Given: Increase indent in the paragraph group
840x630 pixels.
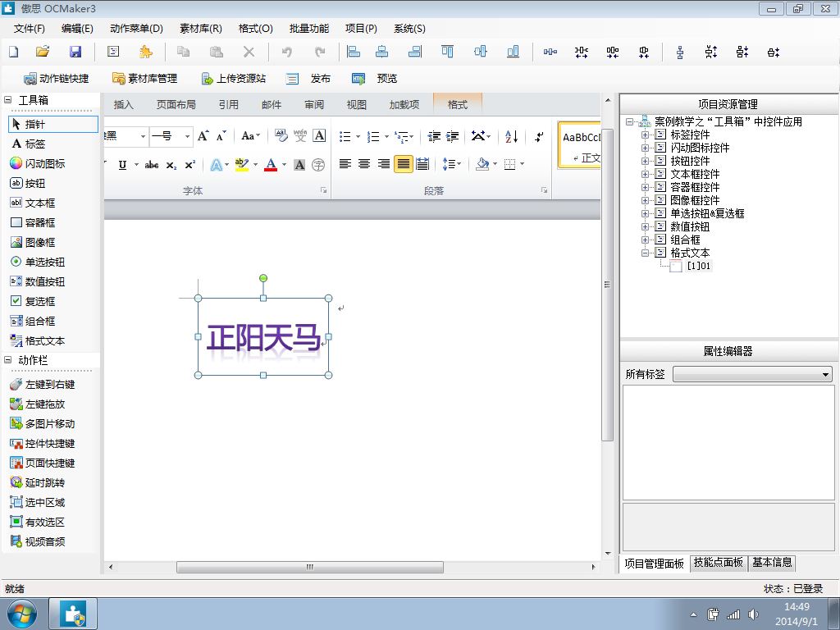Looking at the screenshot, I should pyautogui.click(x=453, y=136).
